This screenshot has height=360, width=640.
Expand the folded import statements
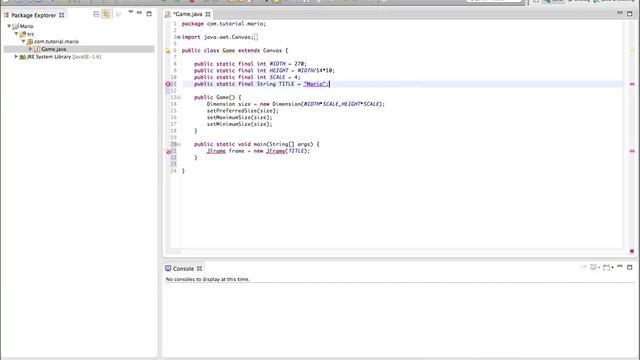178,37
